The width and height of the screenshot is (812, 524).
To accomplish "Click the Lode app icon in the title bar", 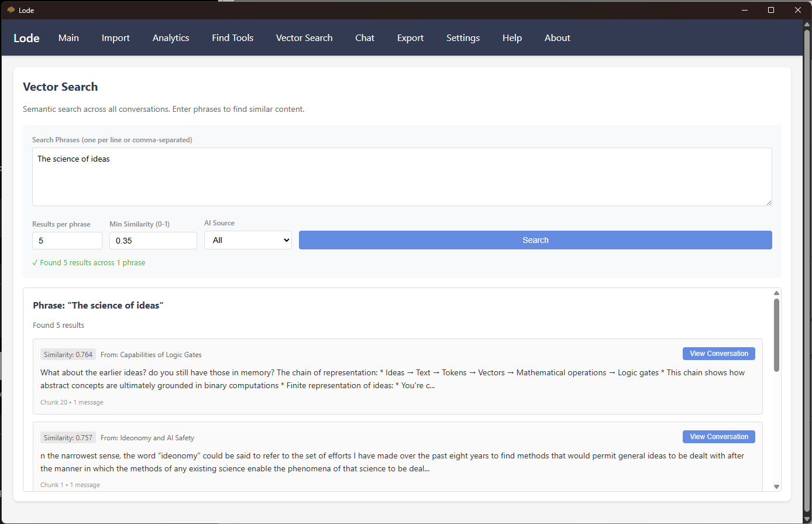I will tap(11, 10).
